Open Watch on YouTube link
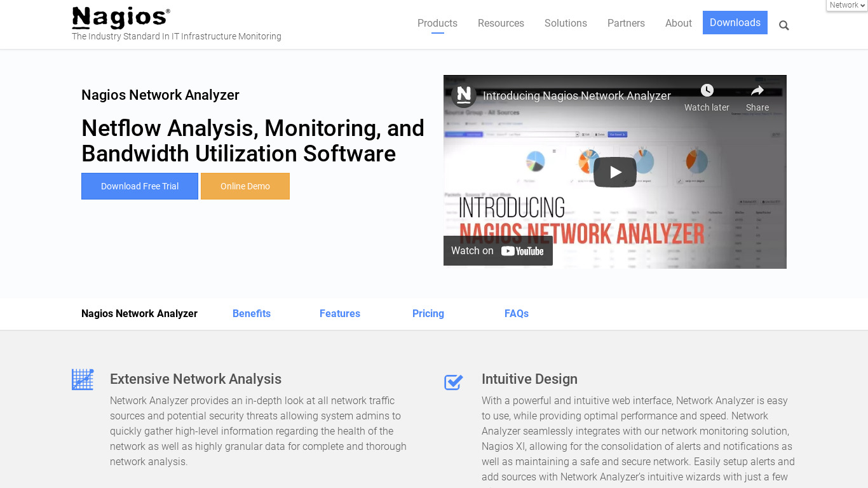The height and width of the screenshot is (488, 868). (498, 250)
